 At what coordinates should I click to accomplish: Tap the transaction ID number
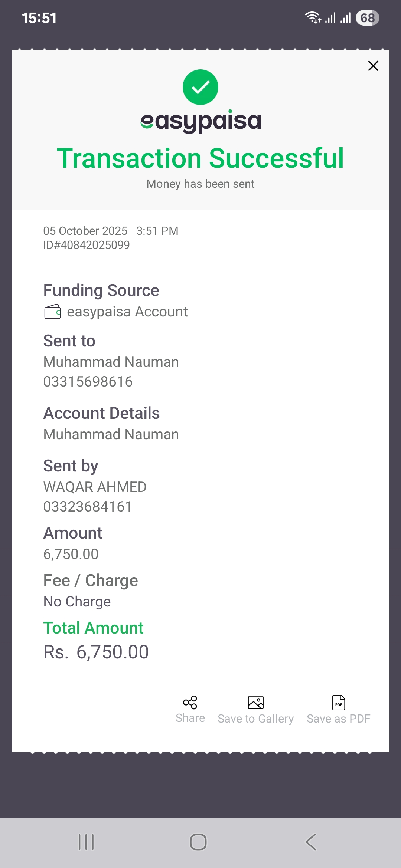(87, 245)
